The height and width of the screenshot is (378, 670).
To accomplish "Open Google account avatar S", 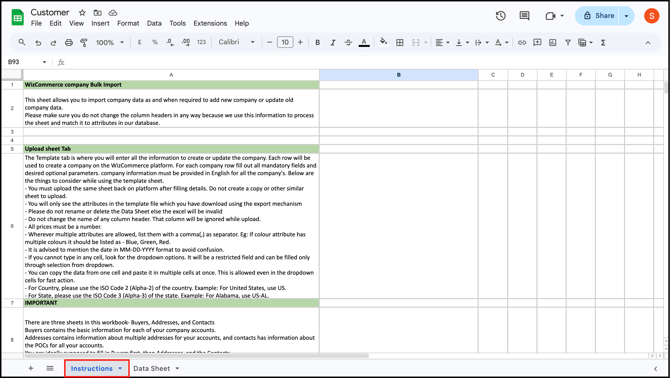I will (x=652, y=16).
